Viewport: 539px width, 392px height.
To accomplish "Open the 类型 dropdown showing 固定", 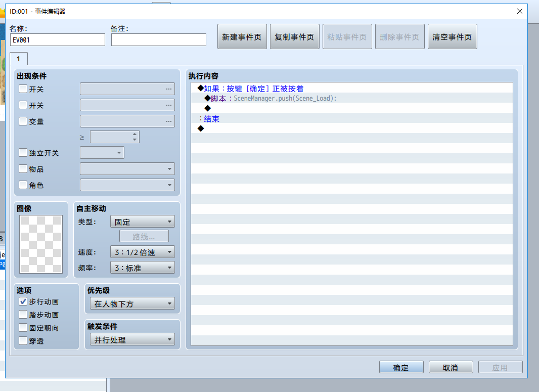I will 142,222.
